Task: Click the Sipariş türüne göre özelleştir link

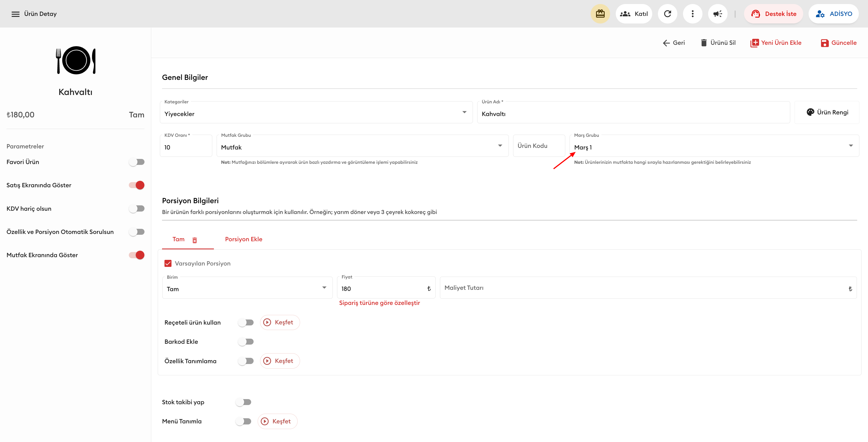Action: (379, 303)
